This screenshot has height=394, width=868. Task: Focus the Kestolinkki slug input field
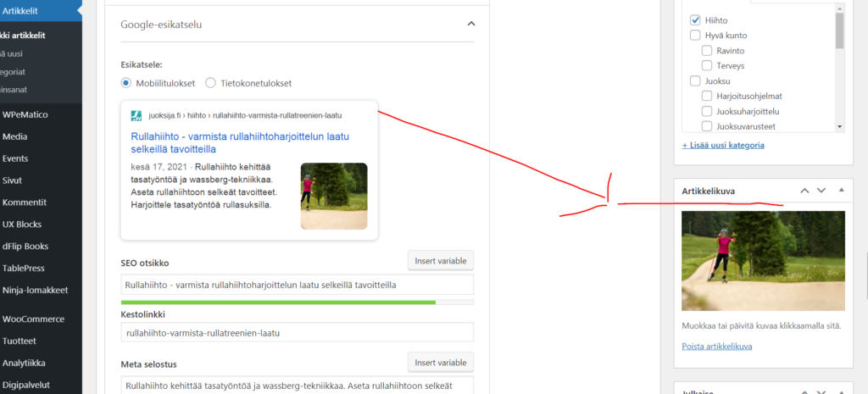click(x=298, y=333)
